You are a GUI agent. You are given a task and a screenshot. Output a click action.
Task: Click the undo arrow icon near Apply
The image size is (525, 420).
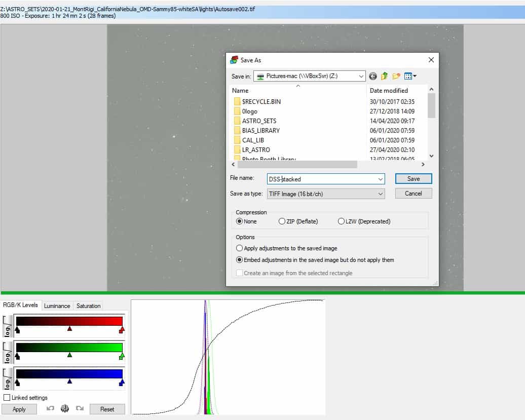(50, 408)
